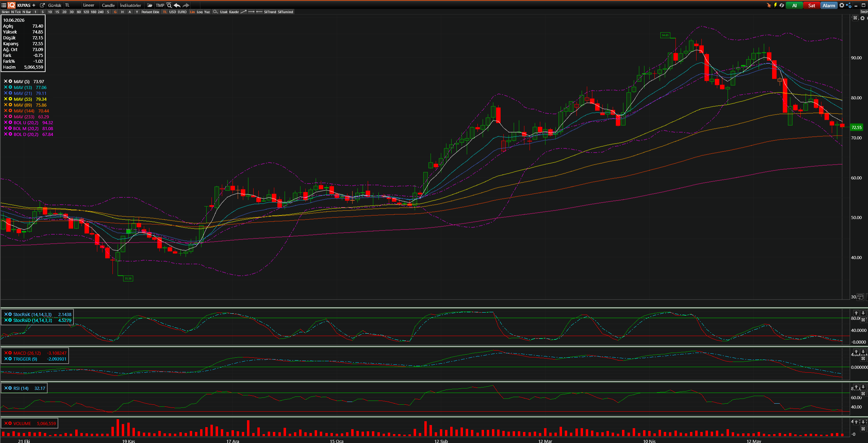Open main chart settings gear below the toolbar
This screenshot has width=868, height=443.
[x=862, y=18]
